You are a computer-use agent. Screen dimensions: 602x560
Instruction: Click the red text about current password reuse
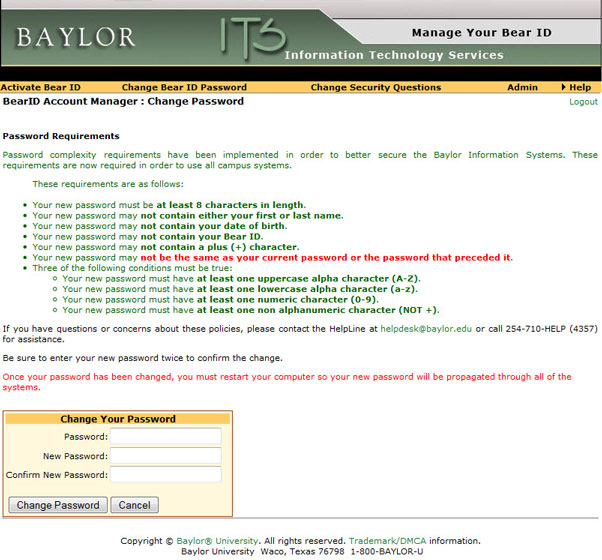coord(326,258)
